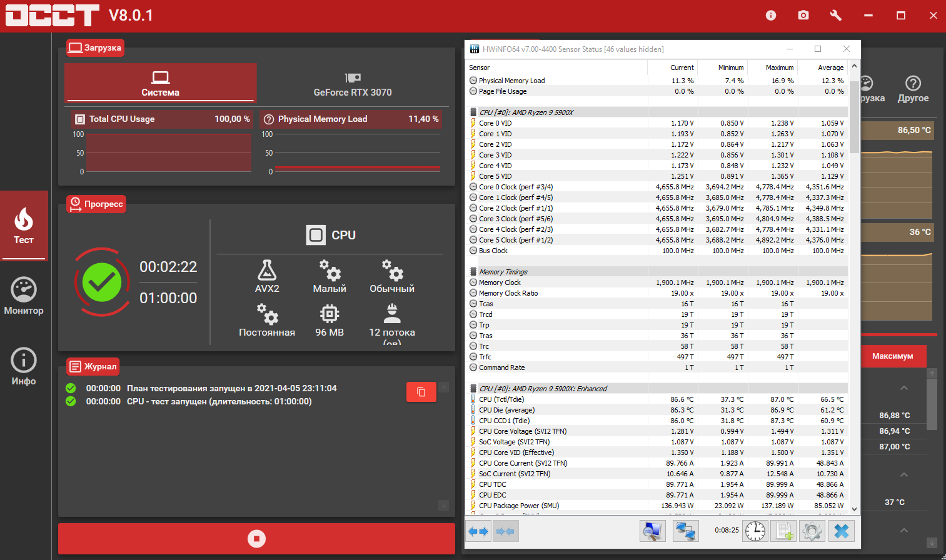Take a screenshot with the camera icon
The width and height of the screenshot is (946, 560).
[x=803, y=15]
